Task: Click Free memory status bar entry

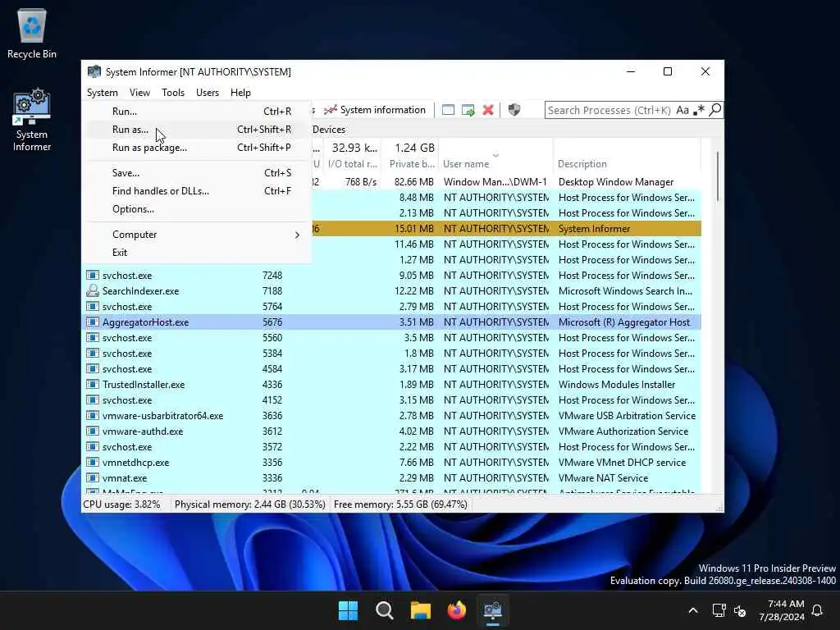Action: (x=400, y=504)
